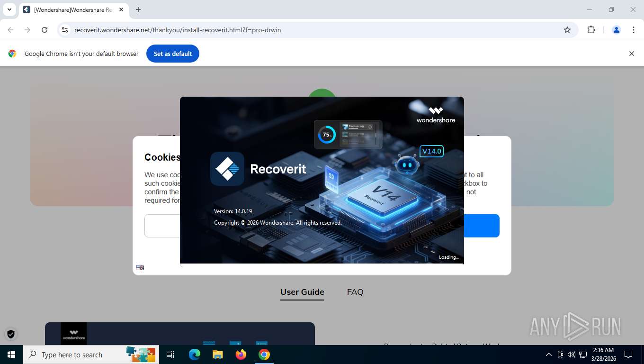This screenshot has width=644, height=364.
Task: Click the blue accept cookies button
Action: click(x=482, y=226)
